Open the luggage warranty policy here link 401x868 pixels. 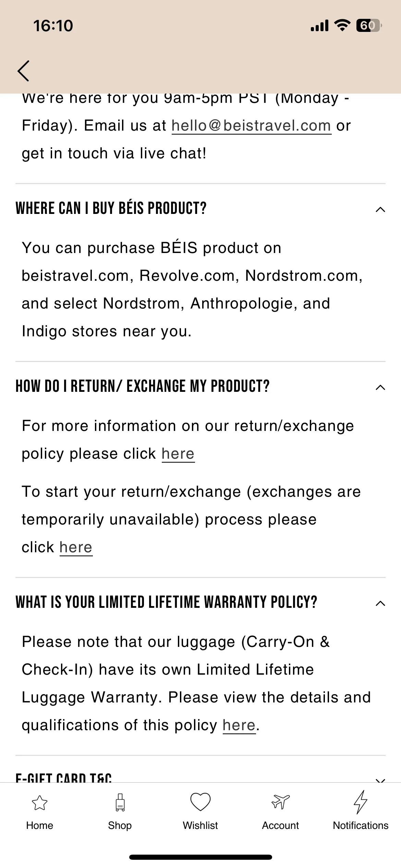(239, 725)
